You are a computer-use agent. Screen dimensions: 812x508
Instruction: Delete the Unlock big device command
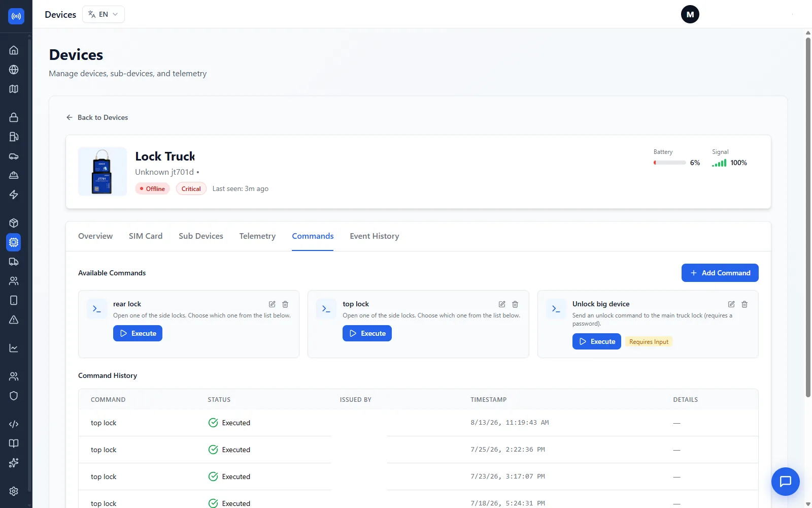[745, 304]
